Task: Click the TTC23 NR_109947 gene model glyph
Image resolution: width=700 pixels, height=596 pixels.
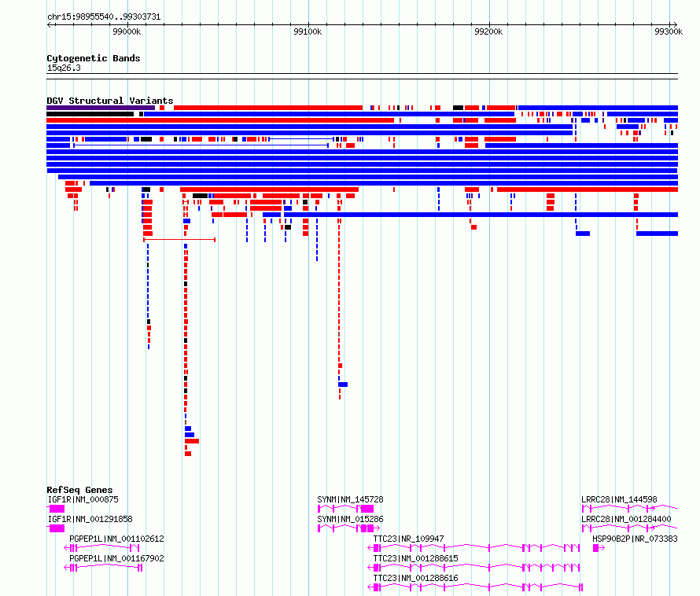Action: pyautogui.click(x=473, y=548)
